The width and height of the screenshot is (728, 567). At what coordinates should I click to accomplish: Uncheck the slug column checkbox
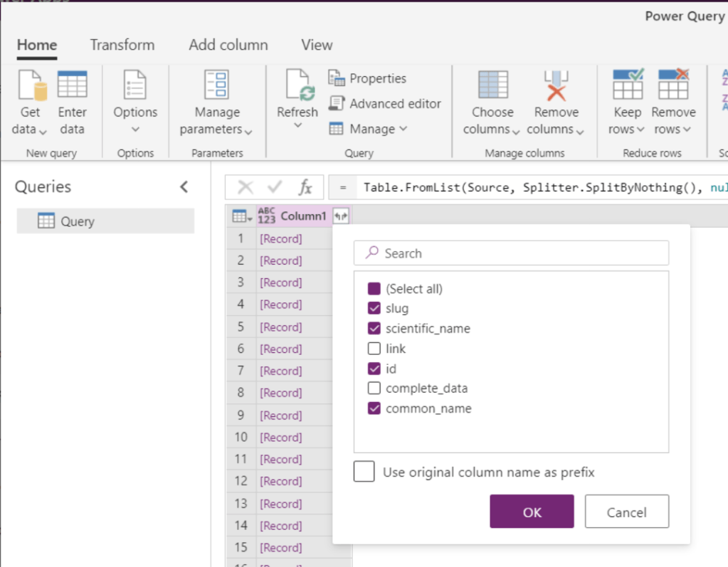374,309
